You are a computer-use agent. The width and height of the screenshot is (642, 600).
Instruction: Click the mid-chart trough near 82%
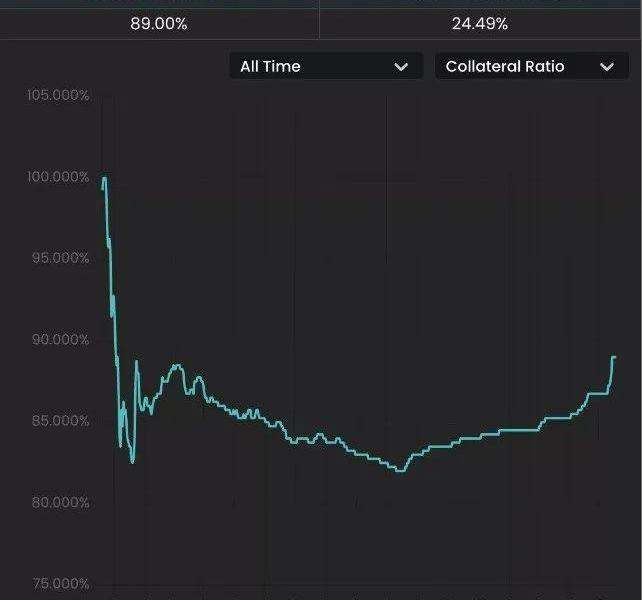tap(401, 470)
